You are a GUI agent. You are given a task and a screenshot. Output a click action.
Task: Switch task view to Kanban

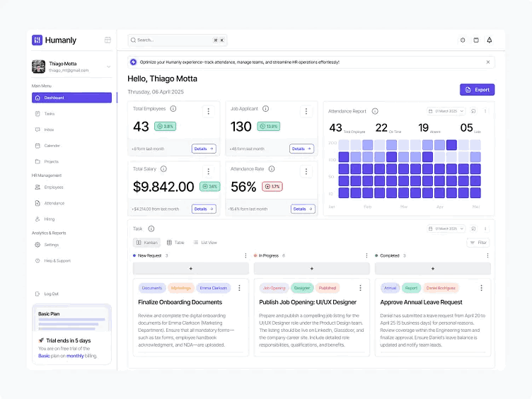coord(147,243)
